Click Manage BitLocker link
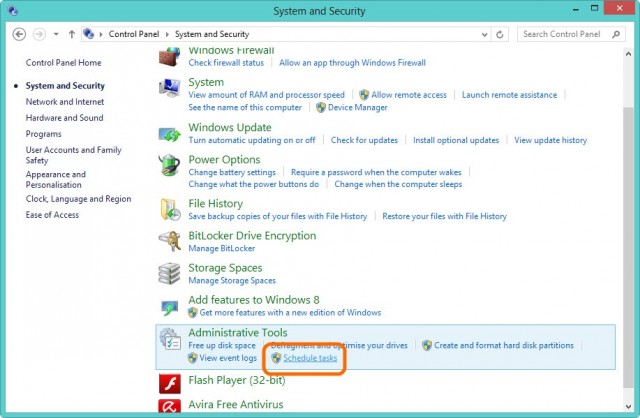 (222, 249)
